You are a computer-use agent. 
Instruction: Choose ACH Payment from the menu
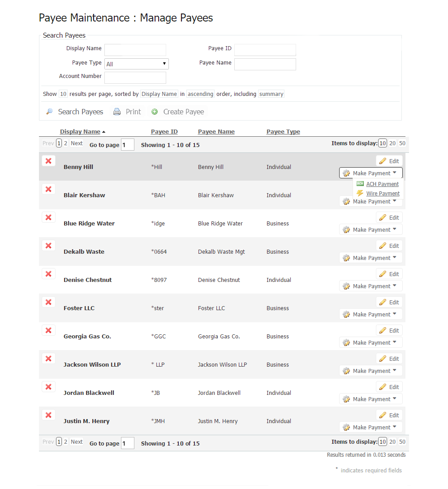pyautogui.click(x=382, y=184)
